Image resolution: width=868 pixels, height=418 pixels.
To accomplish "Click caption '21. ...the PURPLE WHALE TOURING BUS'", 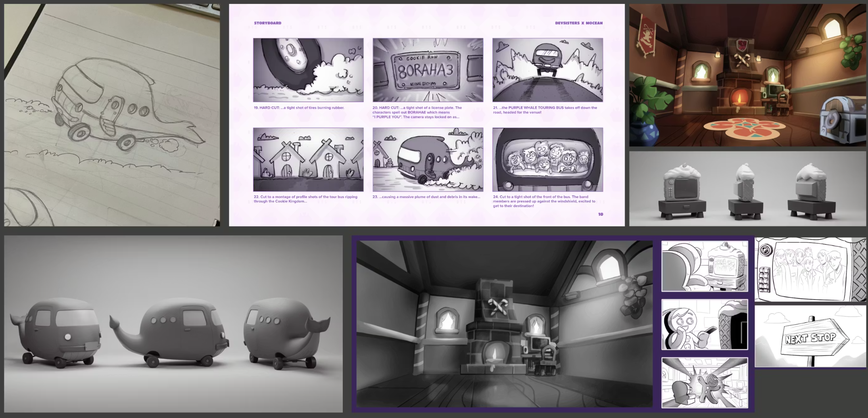I will [545, 110].
